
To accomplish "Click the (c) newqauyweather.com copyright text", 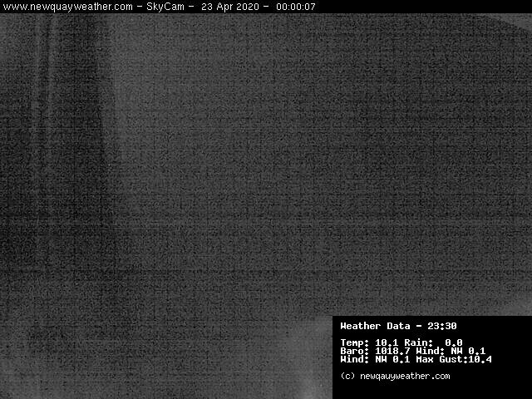I will tap(395, 376).
